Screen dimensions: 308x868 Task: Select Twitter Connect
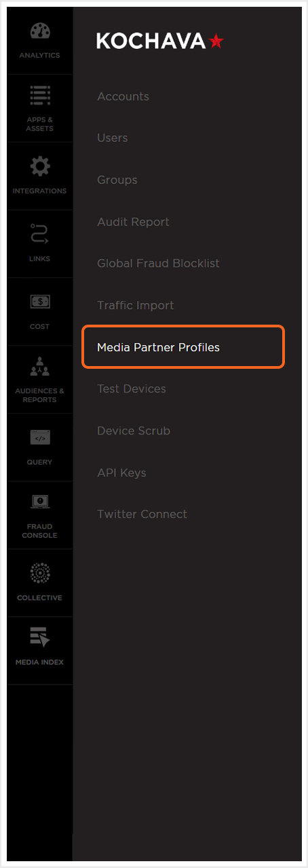142,514
